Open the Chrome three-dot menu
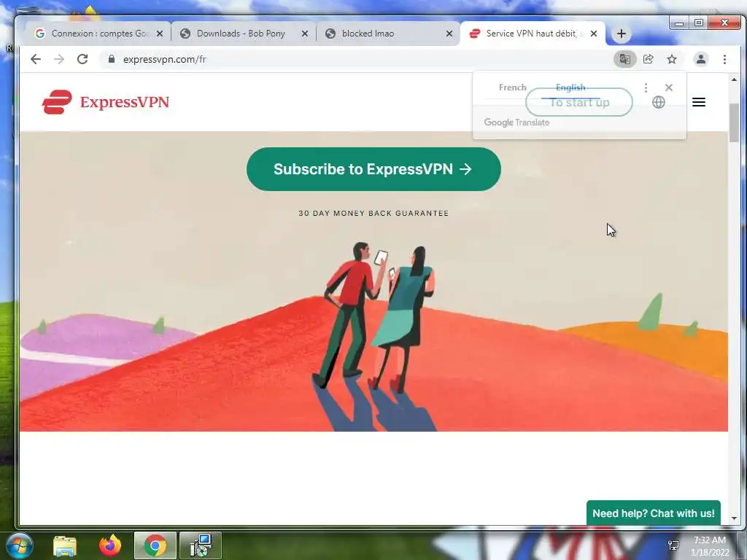The width and height of the screenshot is (747, 560). [724, 59]
